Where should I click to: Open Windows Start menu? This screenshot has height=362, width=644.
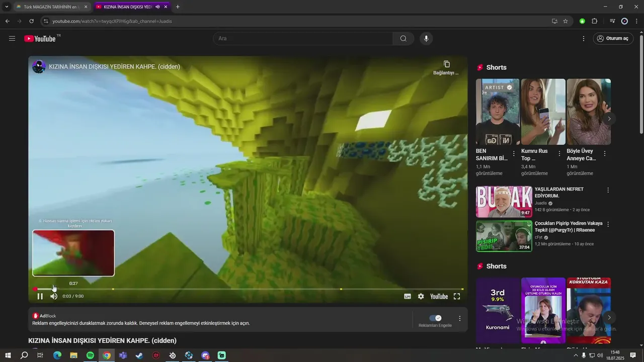point(8,355)
